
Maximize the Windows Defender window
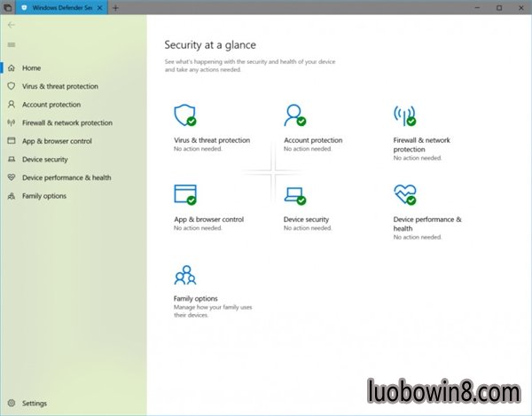pos(499,7)
